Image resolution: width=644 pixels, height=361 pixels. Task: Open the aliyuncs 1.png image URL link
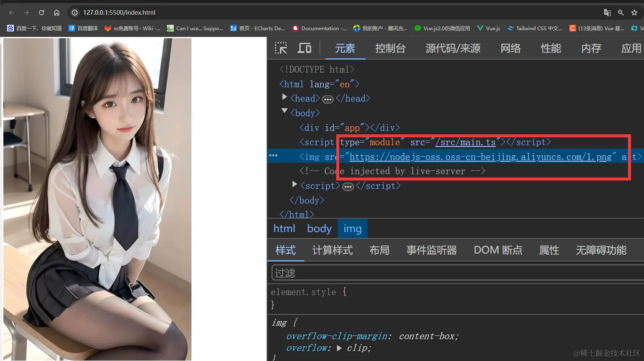[x=480, y=157]
